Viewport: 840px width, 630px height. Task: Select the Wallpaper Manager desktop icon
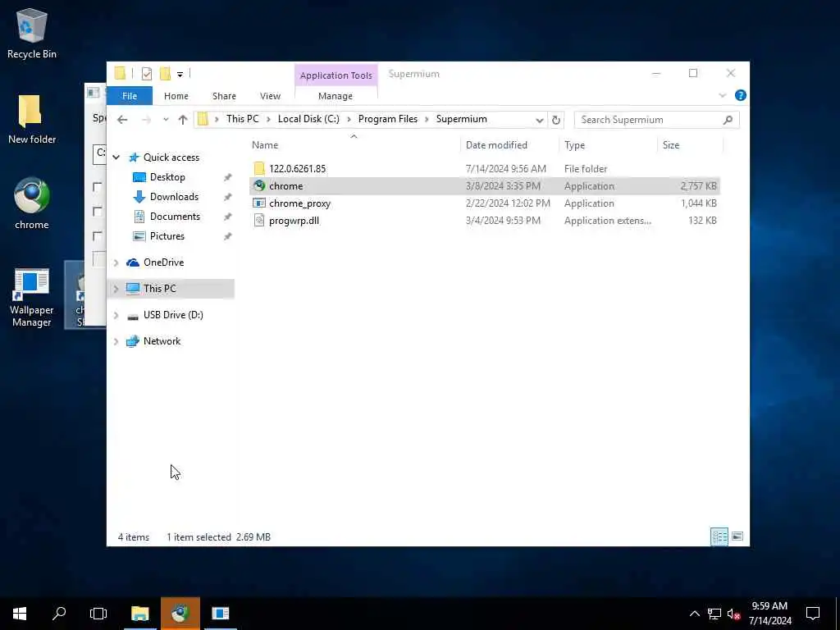[32, 297]
